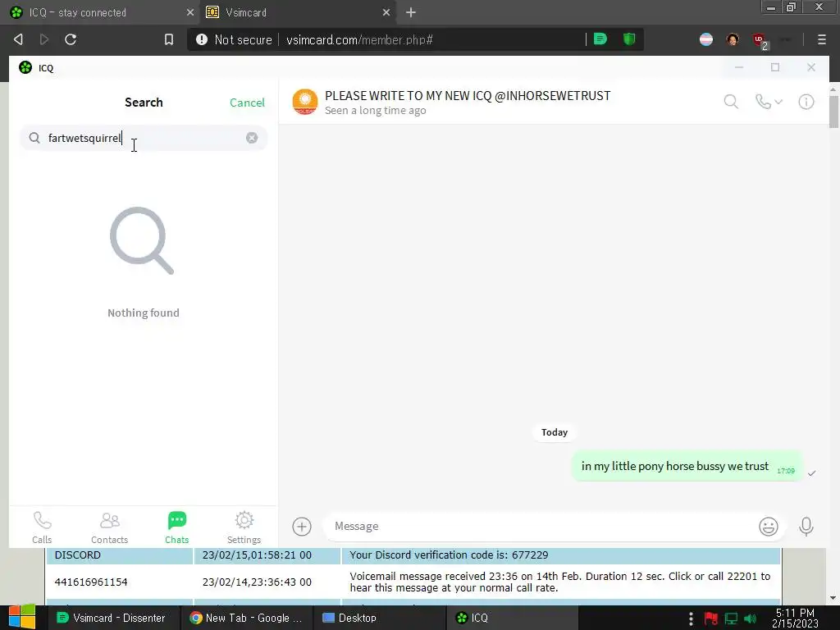Click the striped flag extension icon
Viewport: 840px width, 630px height.
706,39
